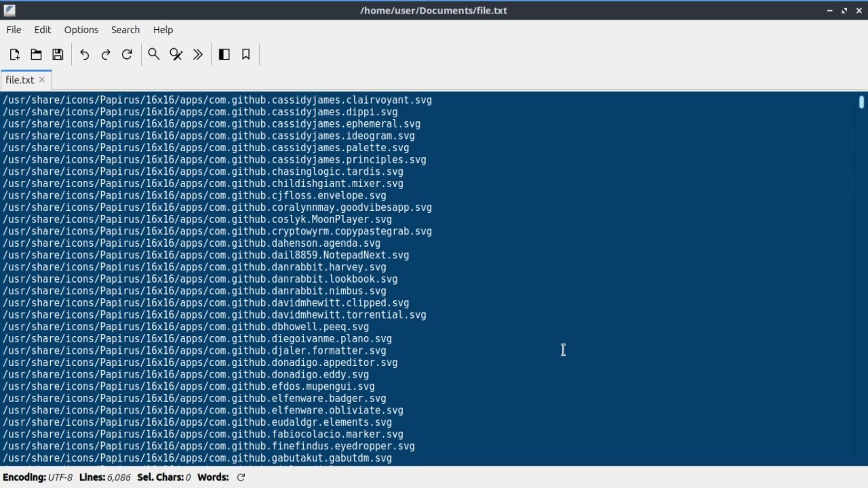Click the line ending ephemeral.svg
Image resolution: width=868 pixels, height=488 pixels.
point(212,124)
